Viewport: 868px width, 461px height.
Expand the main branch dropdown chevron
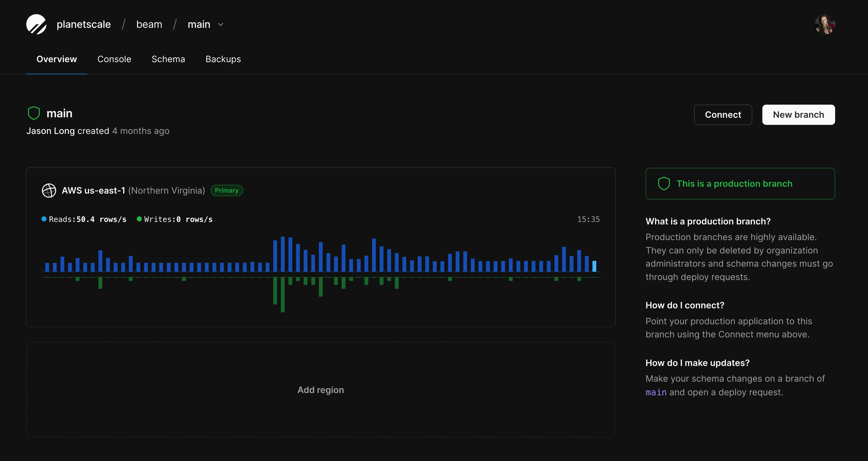point(221,25)
